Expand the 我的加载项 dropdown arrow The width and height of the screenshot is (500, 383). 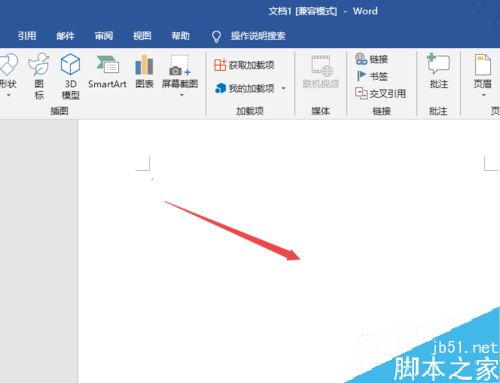point(283,88)
